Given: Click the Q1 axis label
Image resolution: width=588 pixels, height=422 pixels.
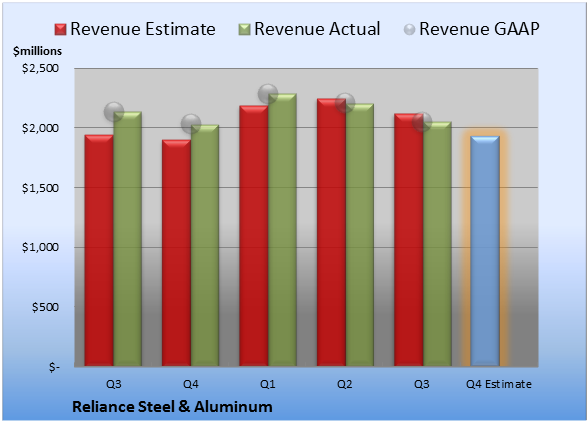Looking at the screenshot, I should click(268, 384).
